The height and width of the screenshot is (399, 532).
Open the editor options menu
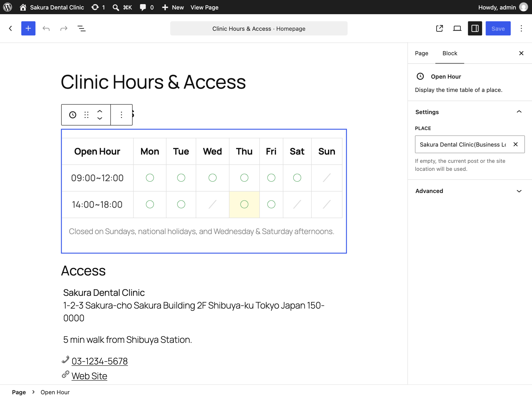tap(521, 28)
